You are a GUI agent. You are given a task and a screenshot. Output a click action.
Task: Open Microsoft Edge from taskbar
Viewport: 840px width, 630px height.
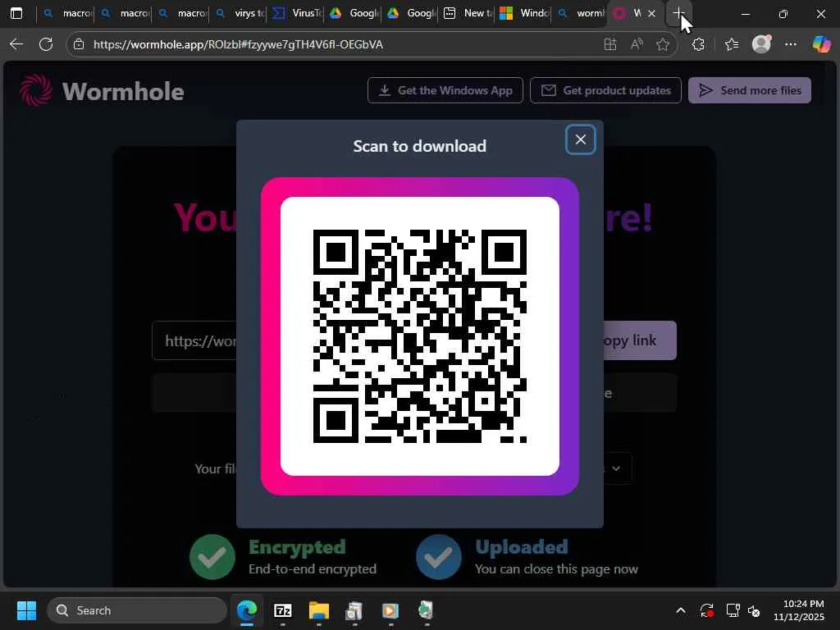(x=246, y=610)
